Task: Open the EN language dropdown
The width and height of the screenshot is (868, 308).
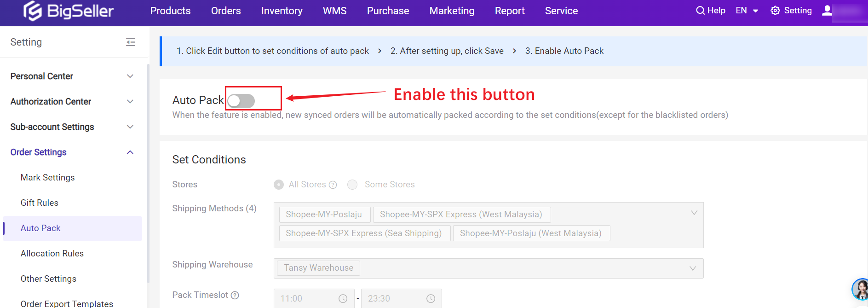Action: [x=747, y=11]
